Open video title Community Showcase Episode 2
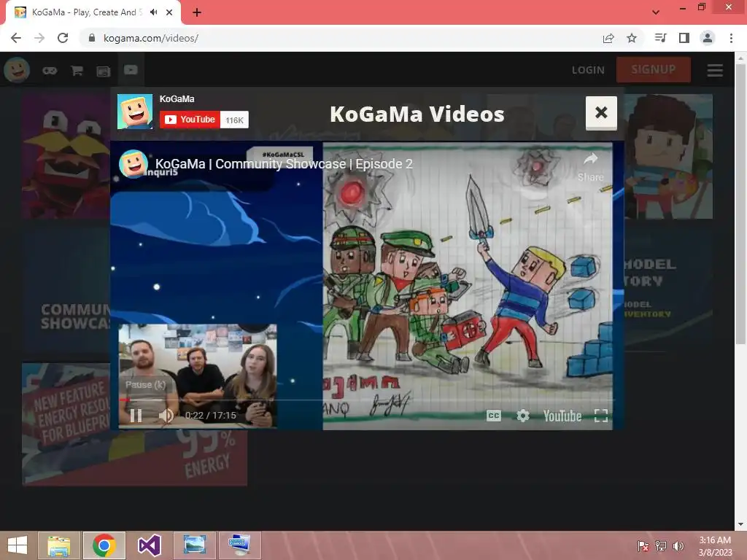747x560 pixels. [284, 164]
